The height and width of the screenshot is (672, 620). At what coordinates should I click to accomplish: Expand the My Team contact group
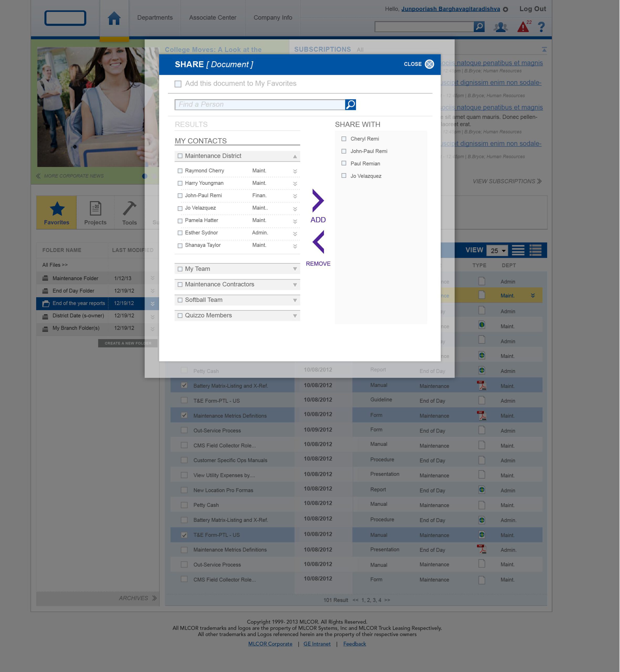[x=295, y=269]
